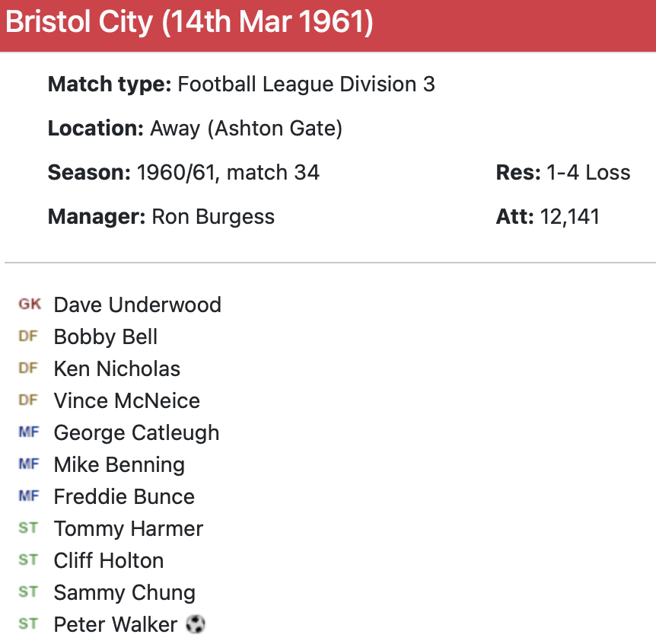This screenshot has width=656, height=644.
Task: Click the Away (Ashton Gate) location
Action: coord(246,129)
